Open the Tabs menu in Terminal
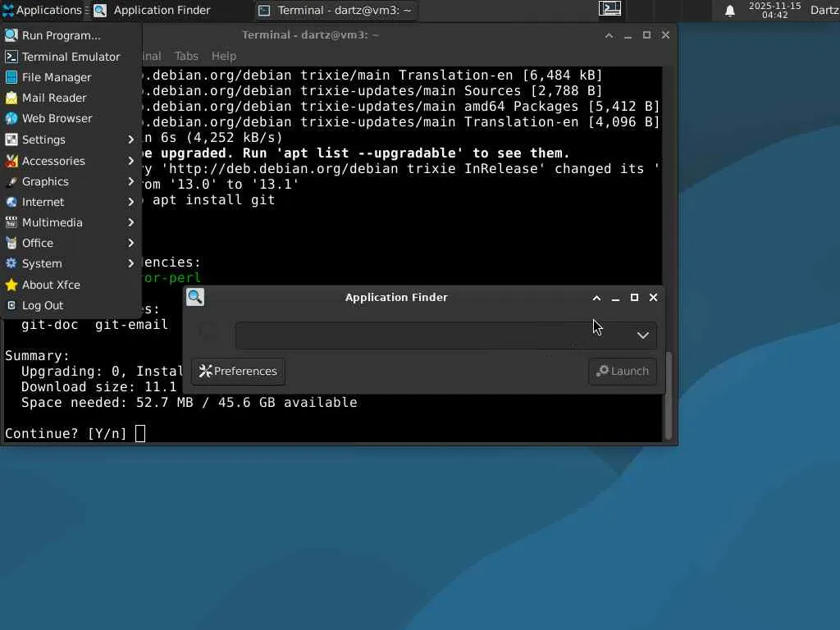This screenshot has height=630, width=840. pos(186,57)
